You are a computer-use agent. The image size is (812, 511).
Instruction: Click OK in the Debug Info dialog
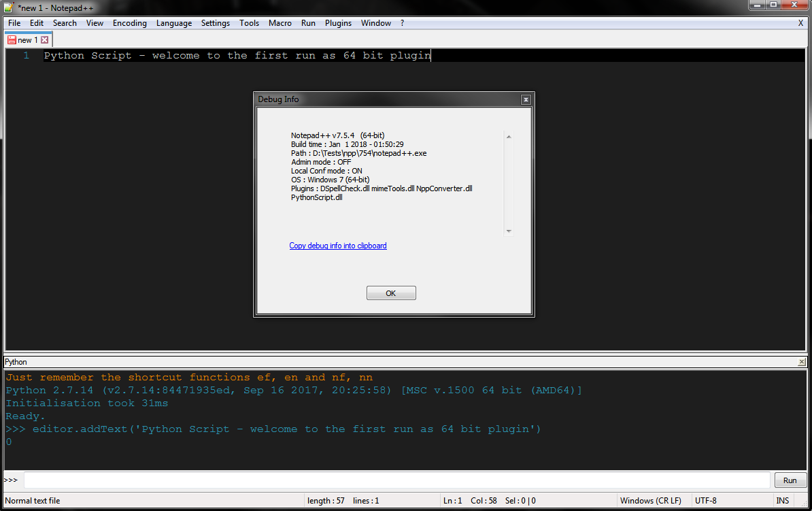391,293
